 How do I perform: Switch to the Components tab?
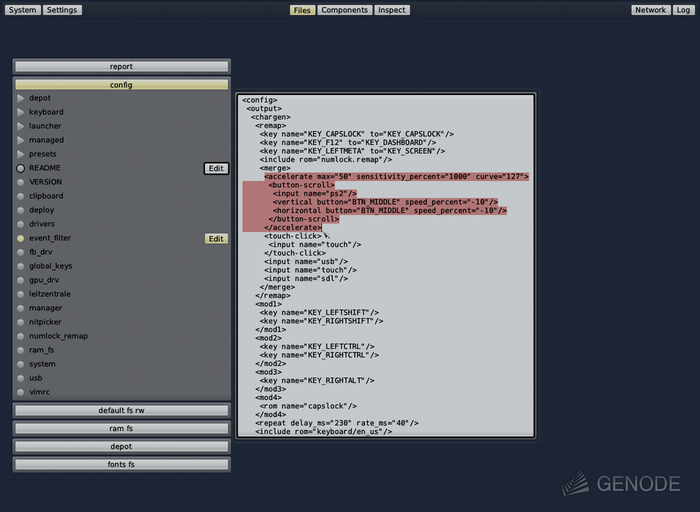pos(344,10)
